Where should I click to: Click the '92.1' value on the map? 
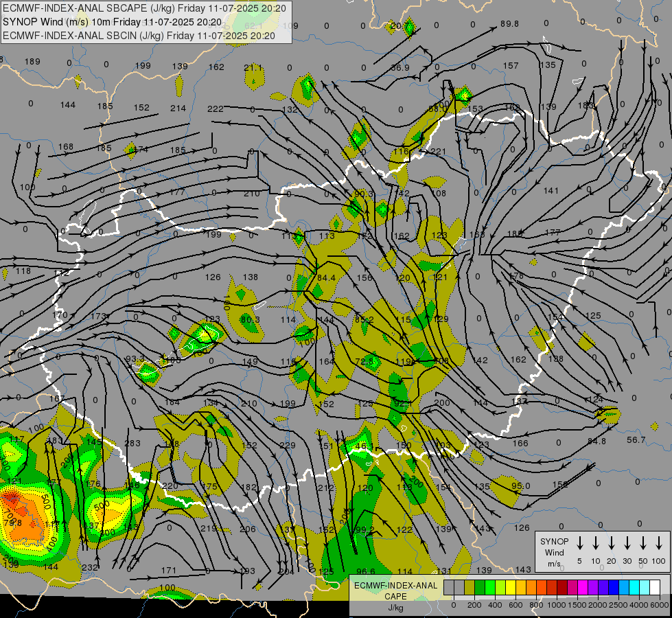(x=403, y=403)
